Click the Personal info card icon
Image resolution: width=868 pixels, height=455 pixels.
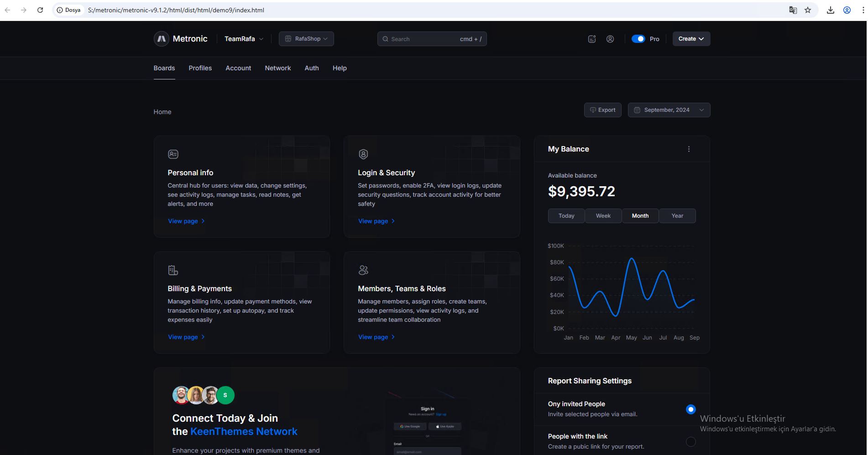173,154
